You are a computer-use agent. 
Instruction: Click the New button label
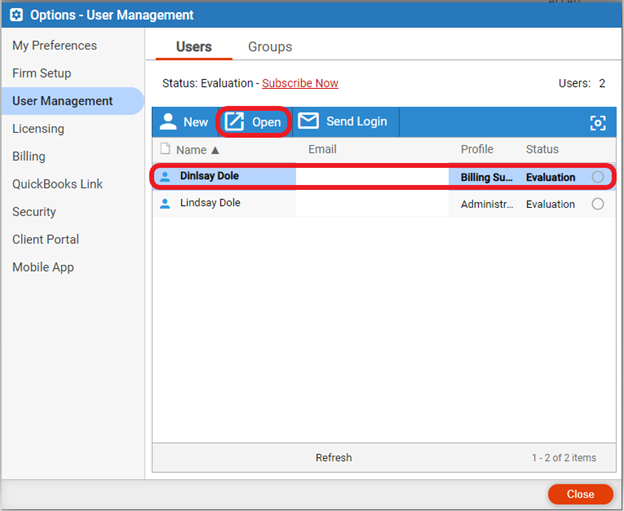tap(195, 122)
